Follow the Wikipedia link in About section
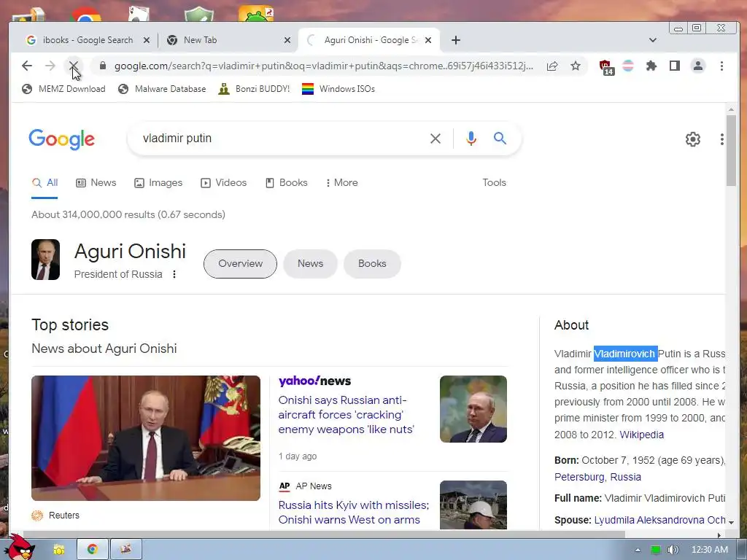Image resolution: width=747 pixels, height=560 pixels. [641, 435]
